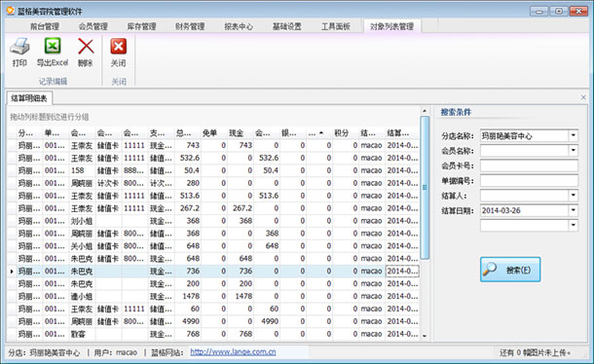Expand the 结算人 dropdown arrow
Screen dimensions: 594x364
[x=574, y=196]
